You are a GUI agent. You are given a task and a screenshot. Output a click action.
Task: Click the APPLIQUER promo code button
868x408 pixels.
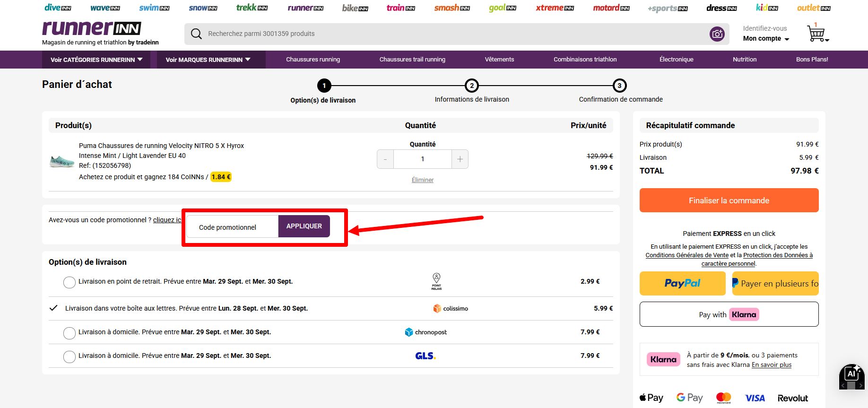(304, 226)
